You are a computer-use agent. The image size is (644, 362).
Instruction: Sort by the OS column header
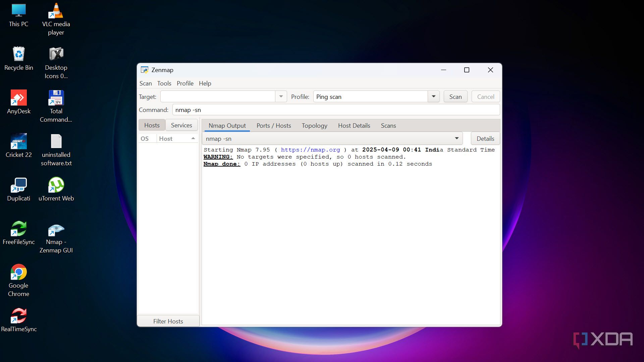[x=147, y=138]
